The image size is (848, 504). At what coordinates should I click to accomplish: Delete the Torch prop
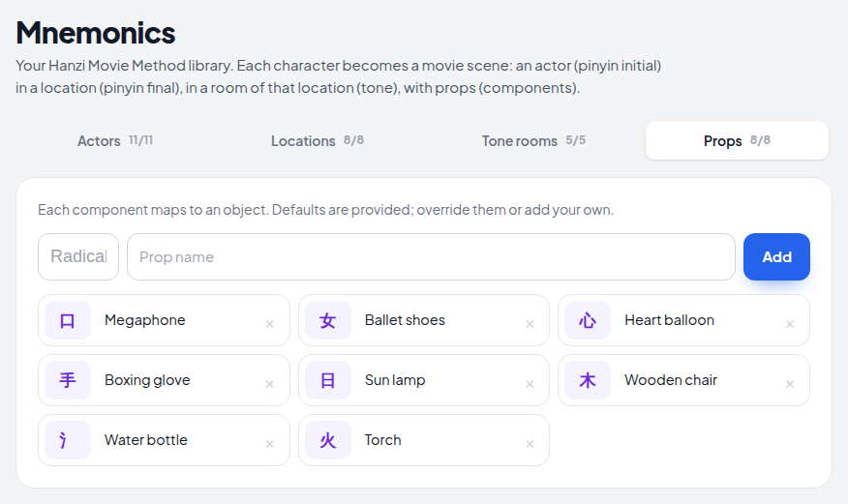(x=530, y=444)
